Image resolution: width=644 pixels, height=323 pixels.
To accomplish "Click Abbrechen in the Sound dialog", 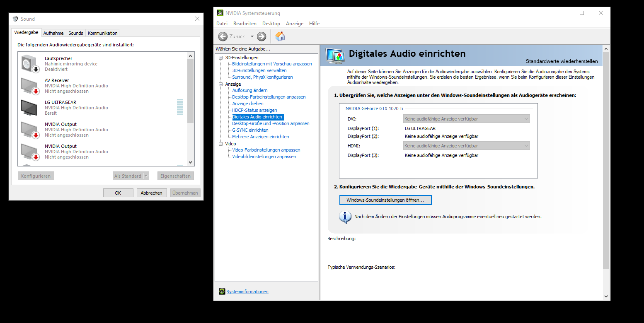I will coord(152,193).
